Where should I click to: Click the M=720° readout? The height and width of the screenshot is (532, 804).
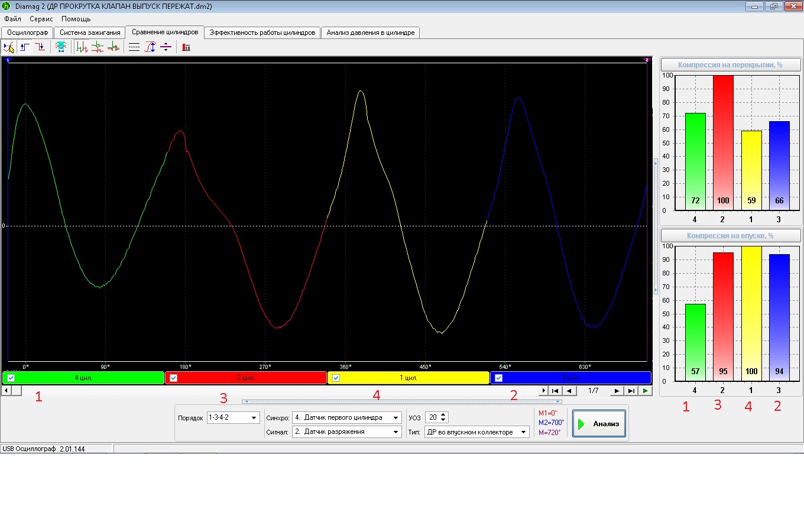[x=549, y=432]
